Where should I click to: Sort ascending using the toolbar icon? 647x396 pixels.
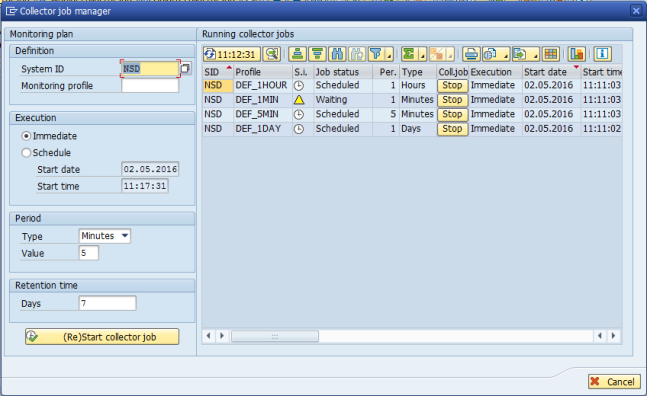coord(297,54)
